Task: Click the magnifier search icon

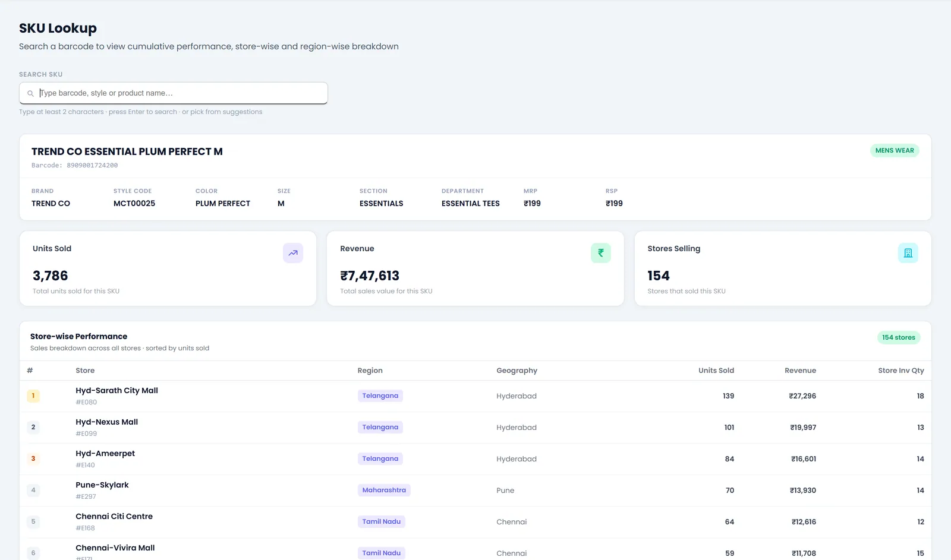Action: pos(30,93)
